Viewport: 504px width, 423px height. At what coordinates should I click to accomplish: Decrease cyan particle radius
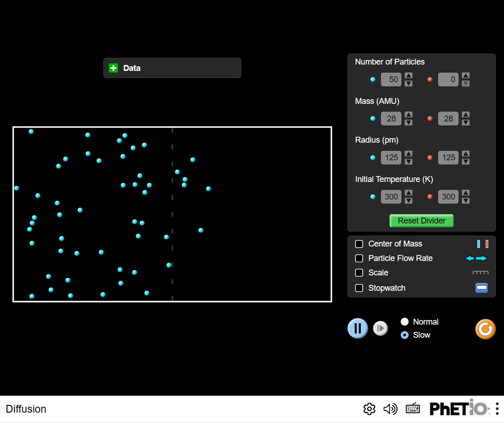tap(409, 162)
